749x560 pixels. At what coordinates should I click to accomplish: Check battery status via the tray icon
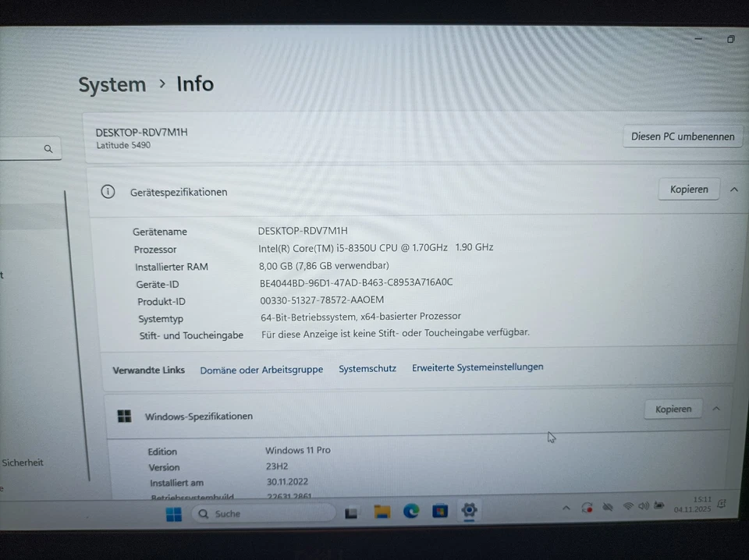point(659,506)
